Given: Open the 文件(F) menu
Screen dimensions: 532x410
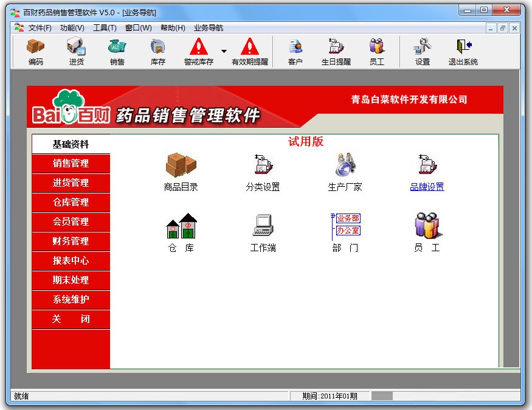Looking at the screenshot, I should [x=40, y=28].
